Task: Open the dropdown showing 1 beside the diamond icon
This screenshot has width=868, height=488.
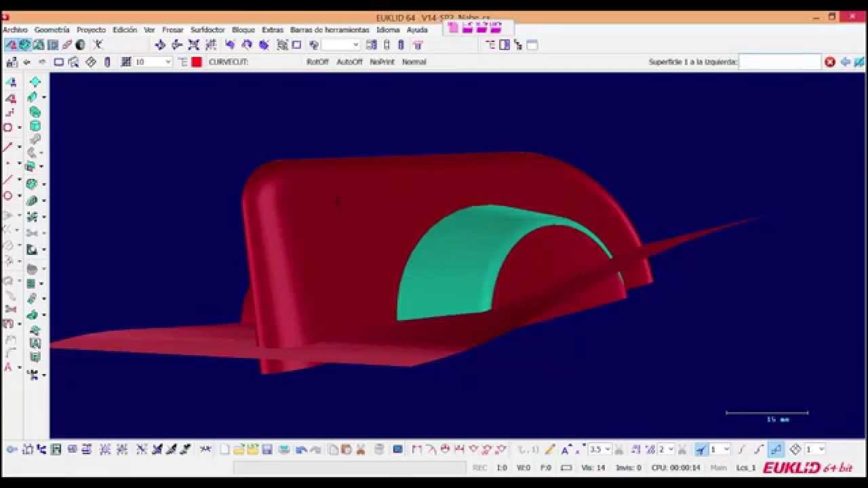Action: pyautogui.click(x=821, y=449)
